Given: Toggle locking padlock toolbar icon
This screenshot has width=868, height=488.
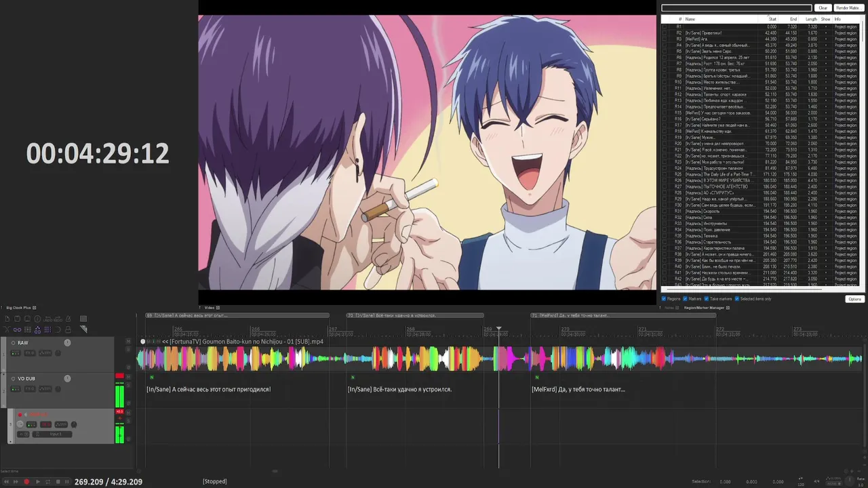Looking at the screenshot, I should point(68,329).
